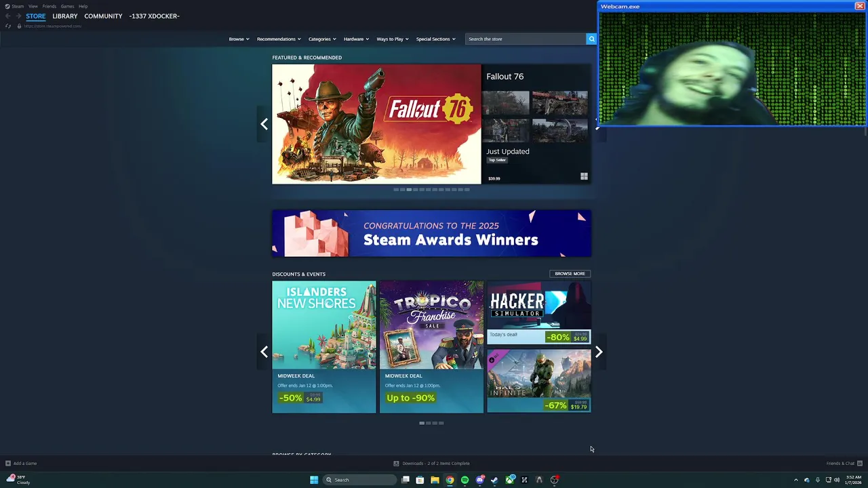
Task: Open the -1337 XDOCKER- profile tab
Action: coord(154,16)
